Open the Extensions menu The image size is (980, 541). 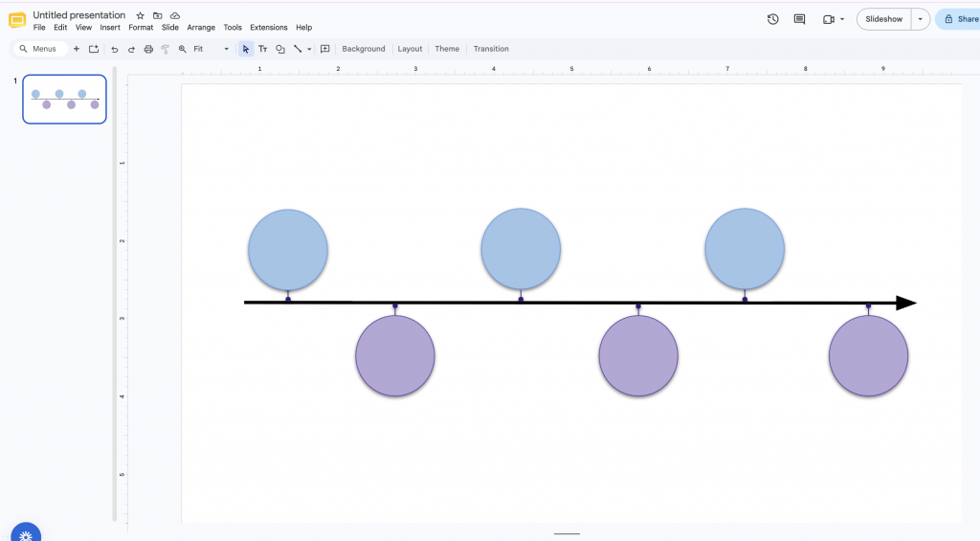tap(269, 28)
